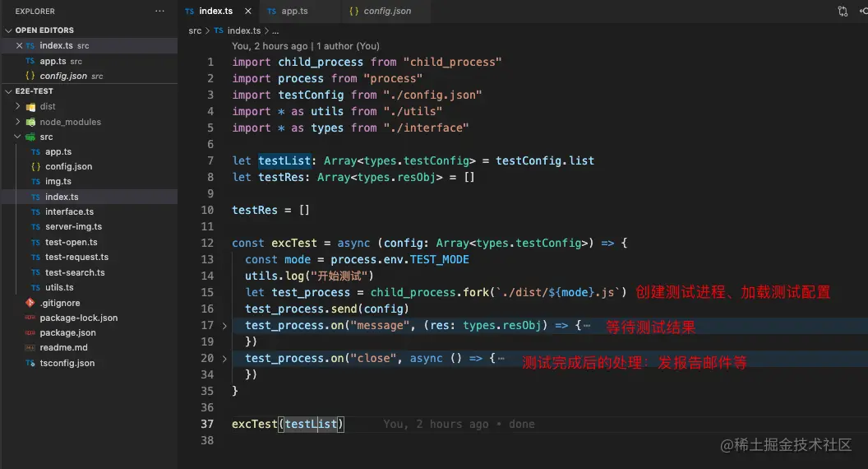
Task: Click the npm icon beside package.json
Action: 30,332
